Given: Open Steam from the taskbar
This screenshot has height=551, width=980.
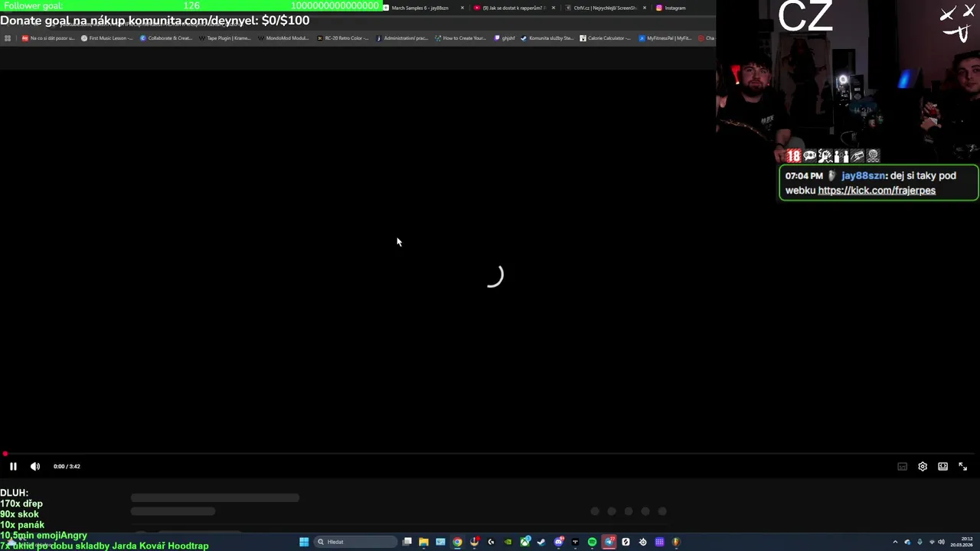Looking at the screenshot, I should click(x=541, y=542).
